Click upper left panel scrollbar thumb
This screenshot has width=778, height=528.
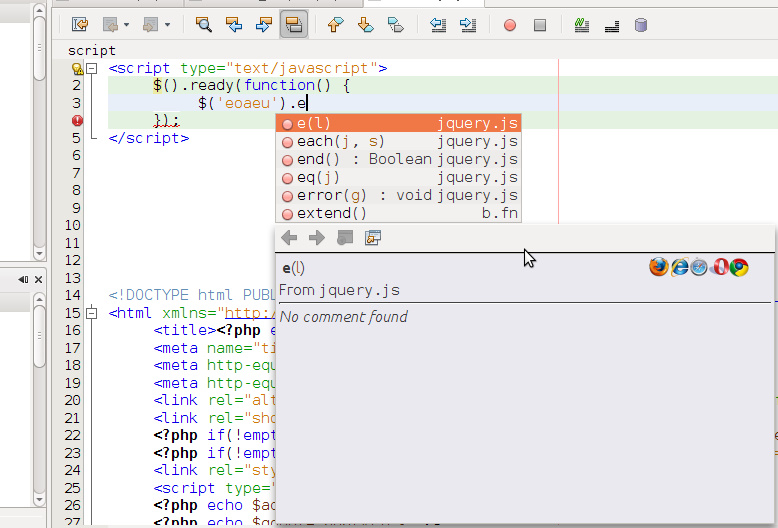click(40, 49)
